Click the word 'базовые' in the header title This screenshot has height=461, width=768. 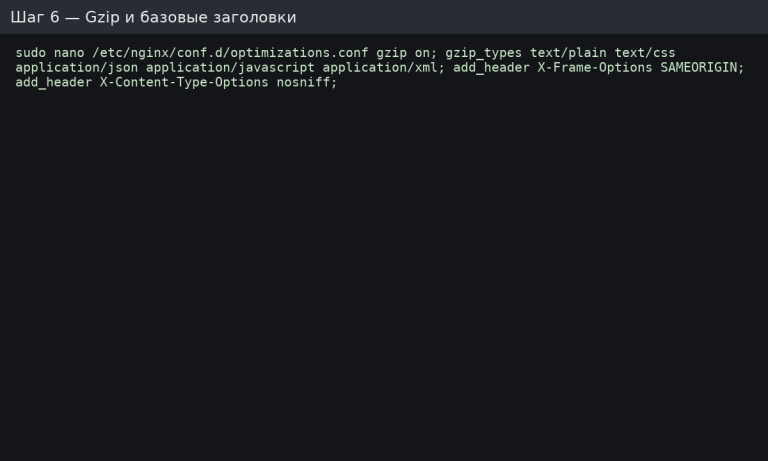[177, 17]
